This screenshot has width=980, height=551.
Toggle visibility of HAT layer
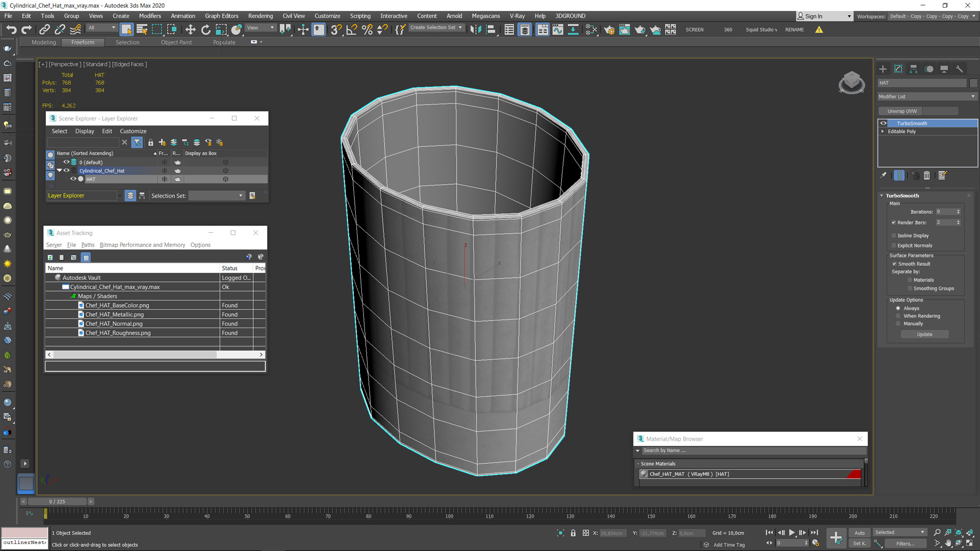tap(73, 180)
